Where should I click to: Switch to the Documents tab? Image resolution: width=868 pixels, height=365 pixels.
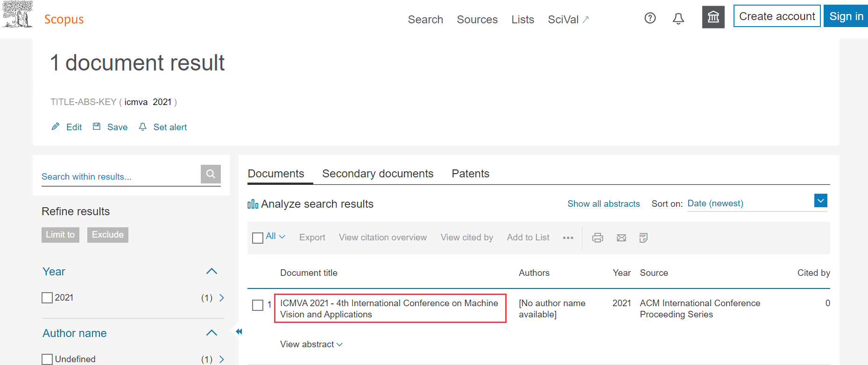276,174
